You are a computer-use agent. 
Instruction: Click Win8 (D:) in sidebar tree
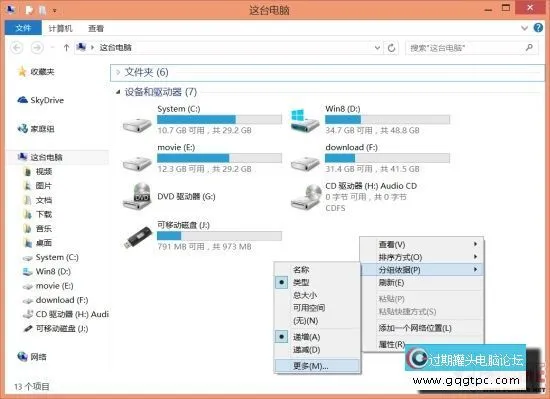click(x=53, y=272)
